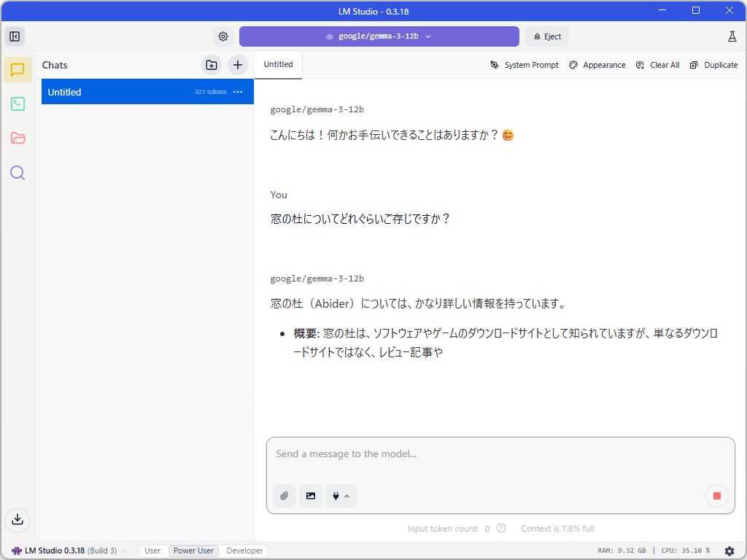
Task: Create a new chat folder
Action: coord(211,65)
